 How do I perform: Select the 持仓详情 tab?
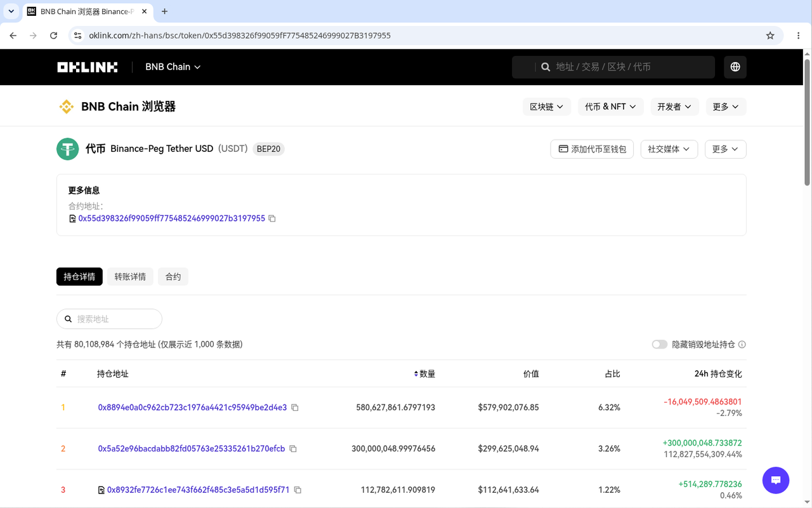(x=79, y=277)
